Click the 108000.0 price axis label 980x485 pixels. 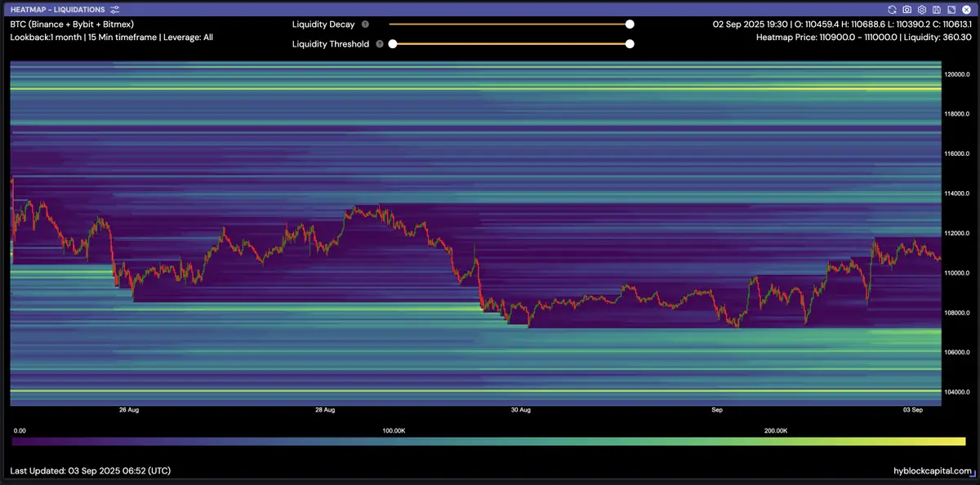[x=958, y=313]
